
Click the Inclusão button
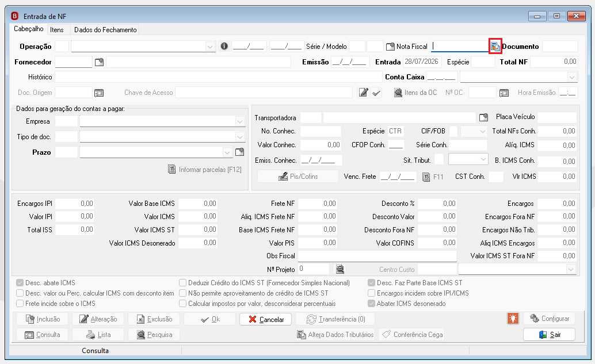click(x=43, y=319)
